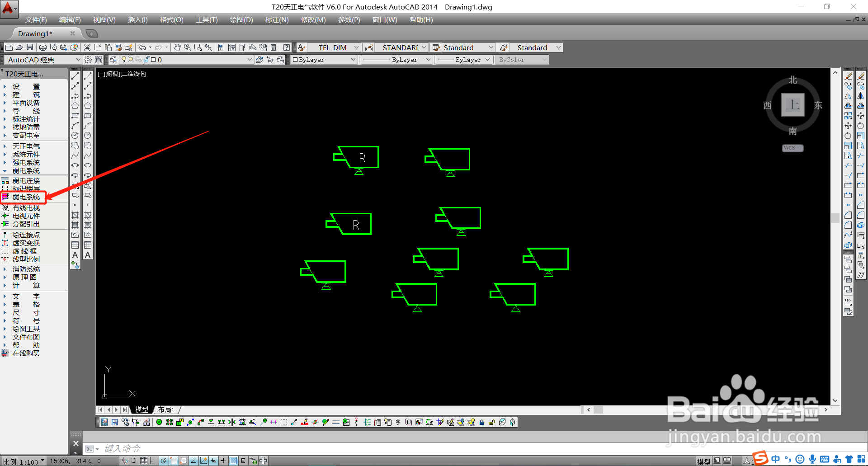Save the drawing with the floppy disk icon
The image size is (868, 466).
click(x=30, y=47)
